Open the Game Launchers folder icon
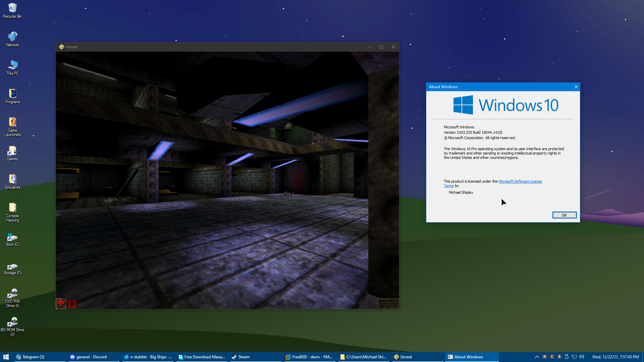Screen dimensions: 644x362 coord(12,126)
